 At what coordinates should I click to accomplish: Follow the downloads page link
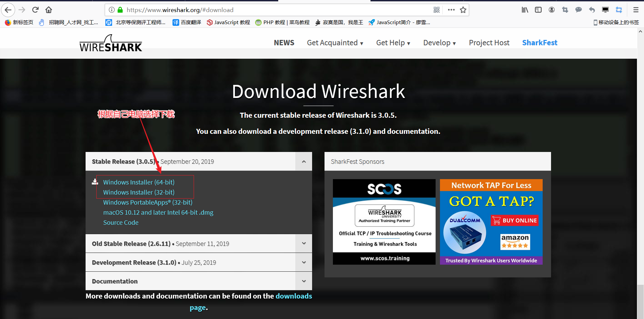pos(294,296)
